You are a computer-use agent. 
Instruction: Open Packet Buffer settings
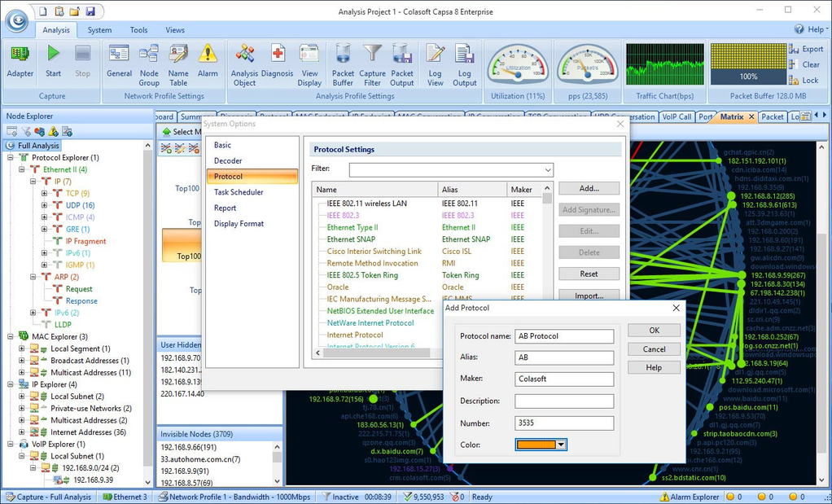tap(343, 66)
